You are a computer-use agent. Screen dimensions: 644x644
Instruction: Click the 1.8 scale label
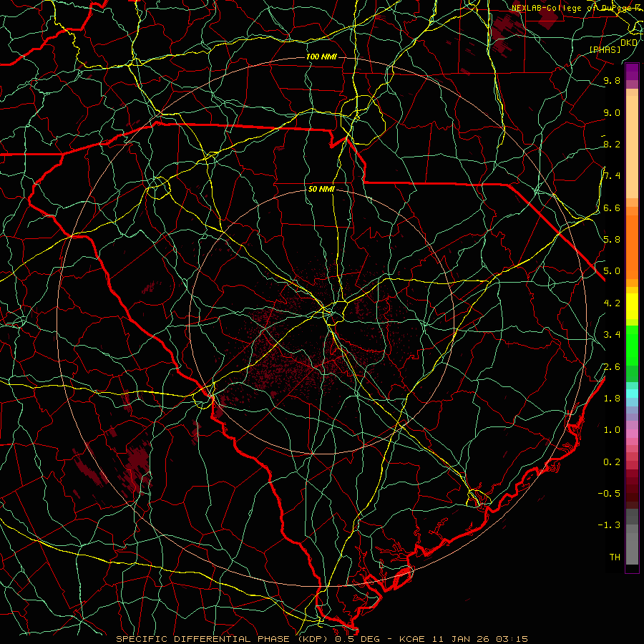(x=612, y=399)
